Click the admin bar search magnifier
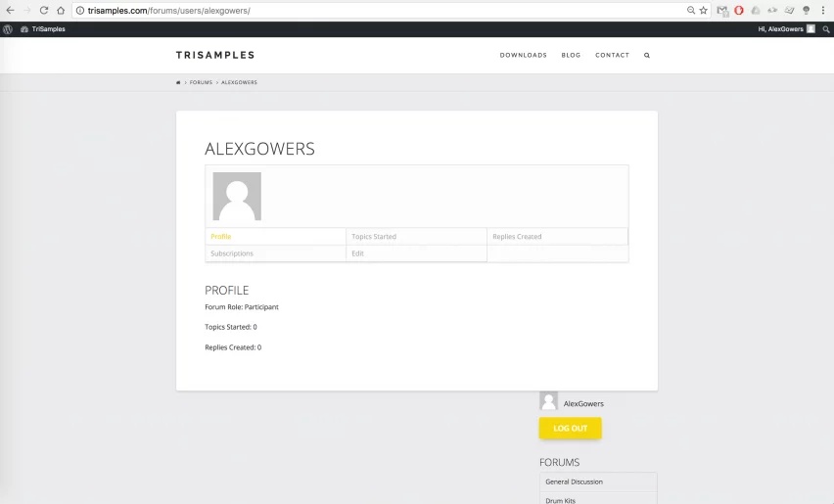Viewport: 834px width, 504px height. 826,29
